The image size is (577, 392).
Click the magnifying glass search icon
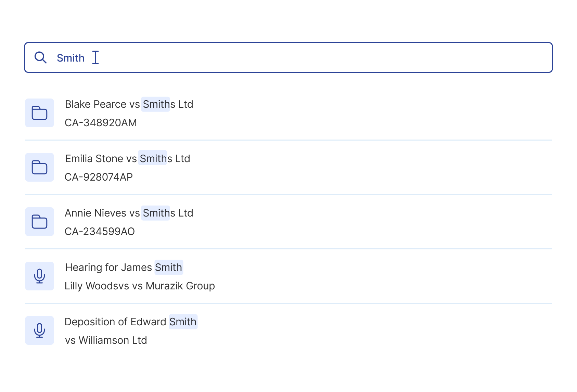tap(40, 57)
